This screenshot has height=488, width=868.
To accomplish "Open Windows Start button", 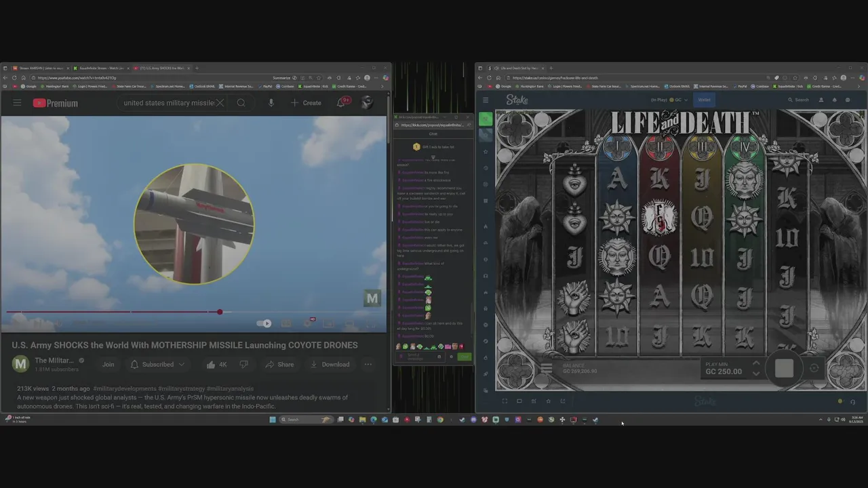I will click(x=273, y=420).
